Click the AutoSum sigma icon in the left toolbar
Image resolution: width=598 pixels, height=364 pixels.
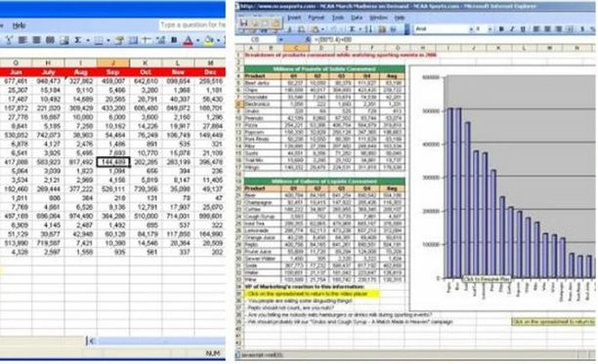[x=78, y=40]
